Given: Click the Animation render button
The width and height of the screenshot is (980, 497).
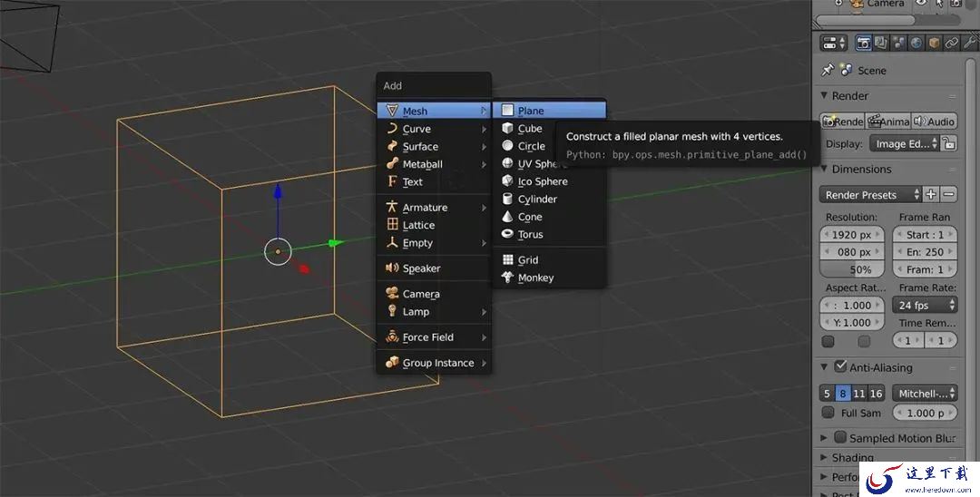Looking at the screenshot, I should click(888, 122).
